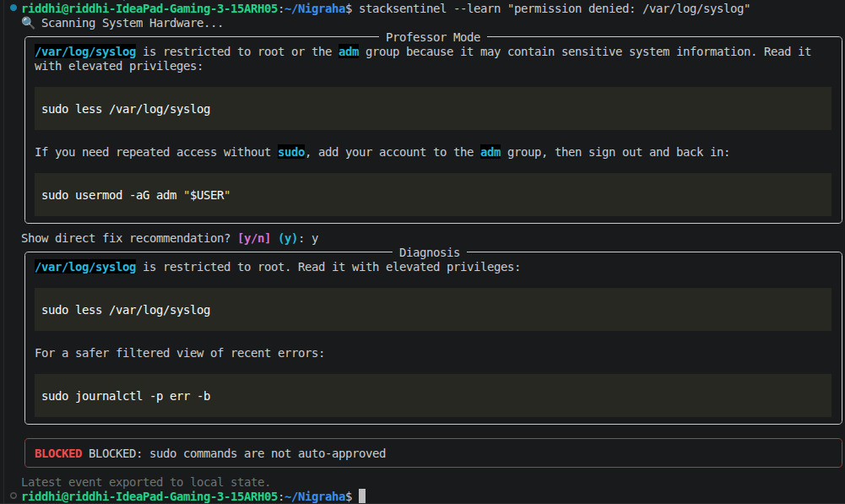This screenshot has width=845, height=504.
Task: Click the magnifying glass scanning icon
Action: [28, 23]
